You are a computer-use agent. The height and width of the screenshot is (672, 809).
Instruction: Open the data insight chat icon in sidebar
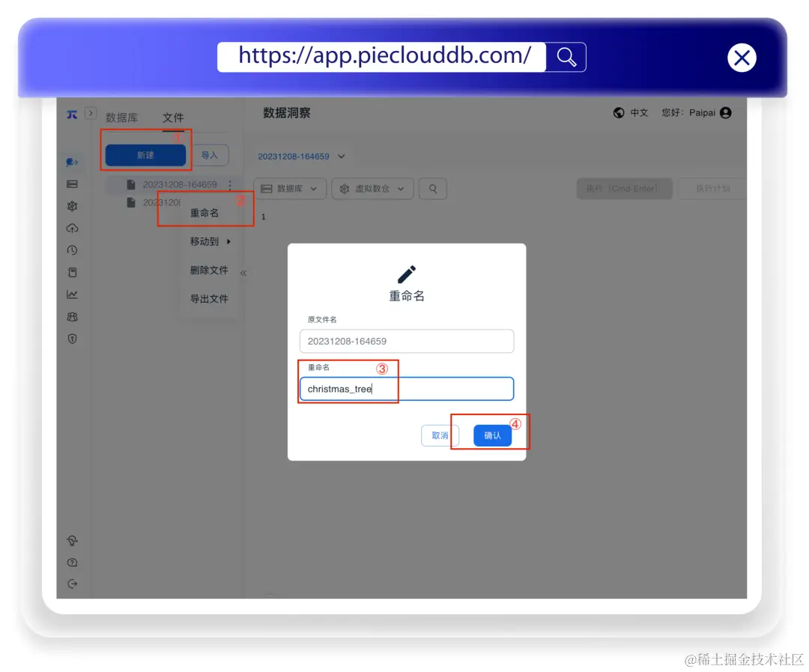[x=72, y=162]
